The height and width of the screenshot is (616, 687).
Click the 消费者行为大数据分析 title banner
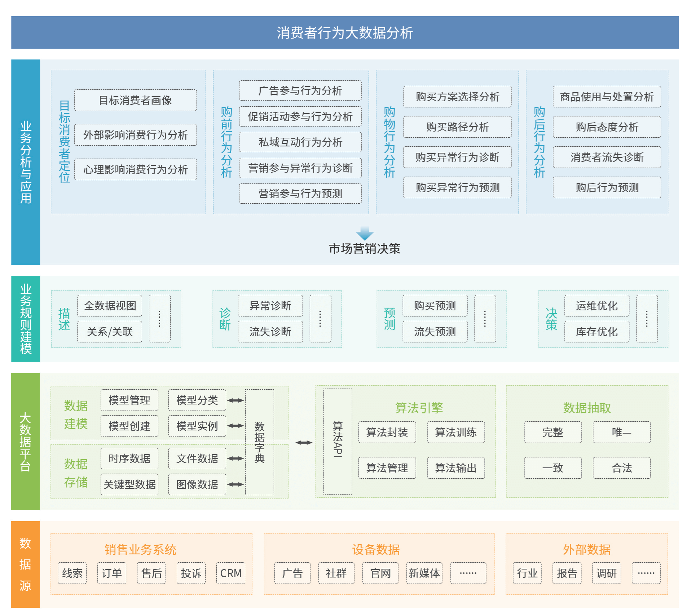344,32
